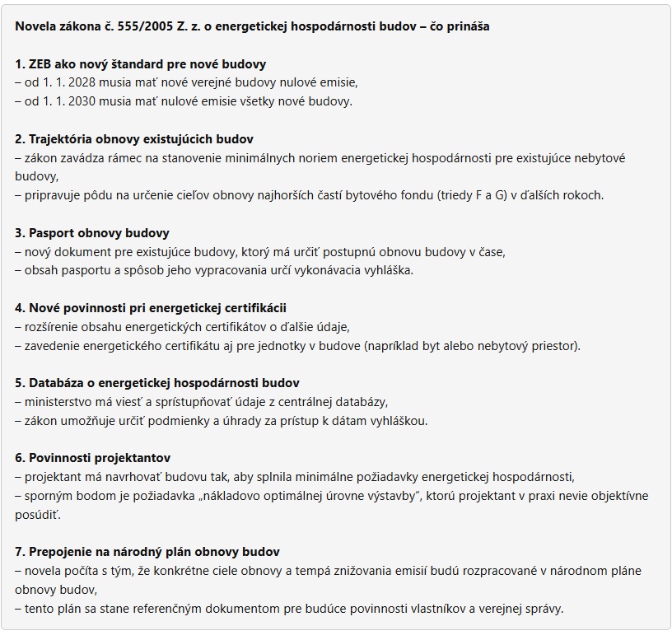Click the line mentioning 1. 1. 2028
Viewport: 672px width, 640px height.
186,82
